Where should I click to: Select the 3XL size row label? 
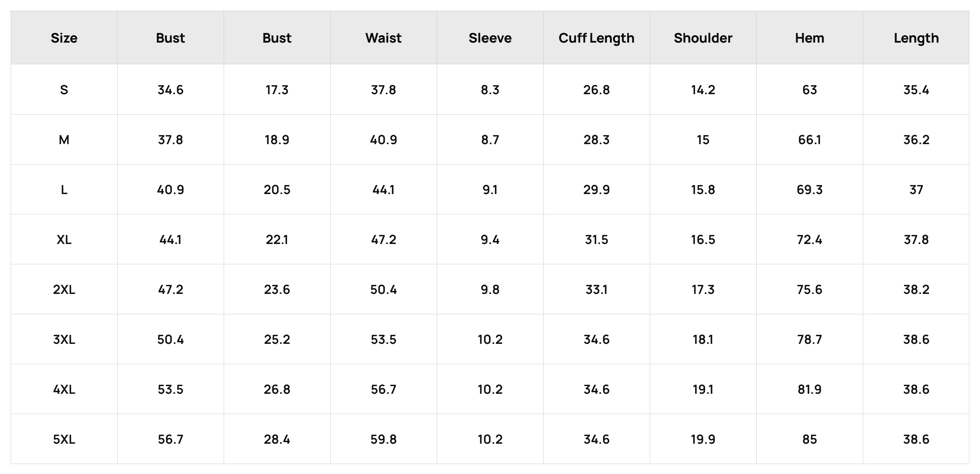coord(64,339)
